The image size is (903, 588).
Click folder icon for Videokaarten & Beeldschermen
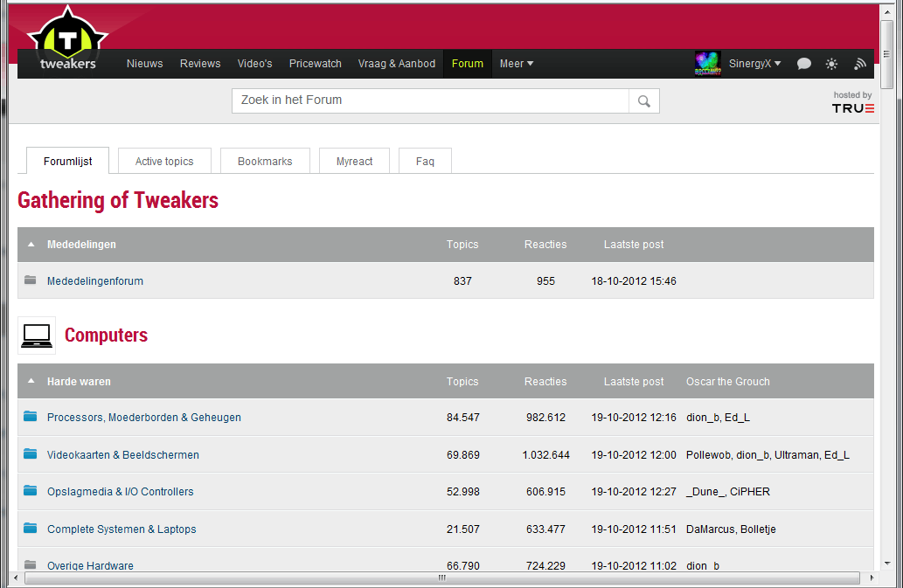(31, 453)
